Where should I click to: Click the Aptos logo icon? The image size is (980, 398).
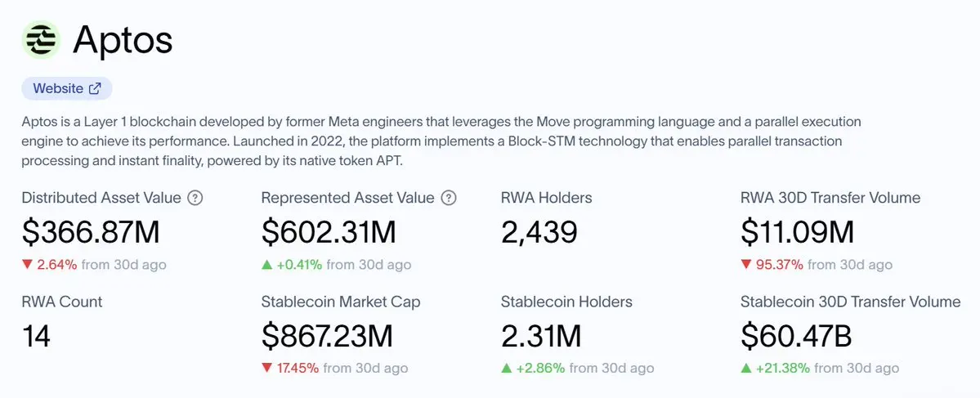pos(42,38)
